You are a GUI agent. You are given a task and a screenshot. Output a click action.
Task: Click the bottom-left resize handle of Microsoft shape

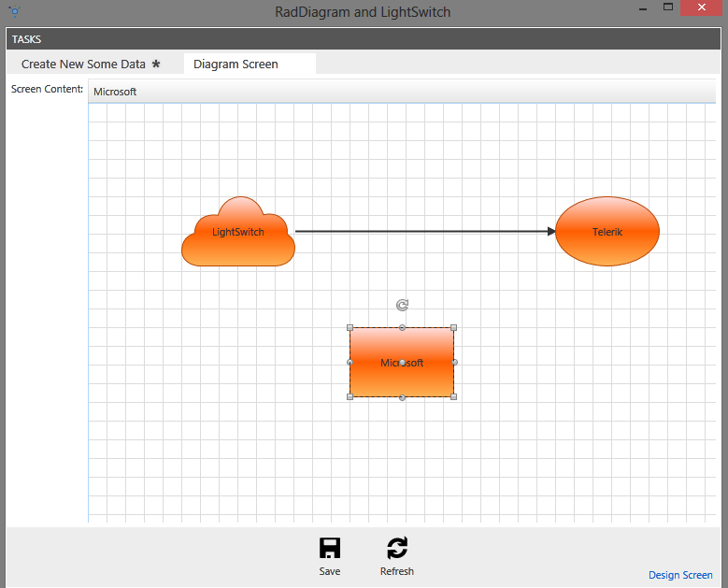click(x=350, y=396)
